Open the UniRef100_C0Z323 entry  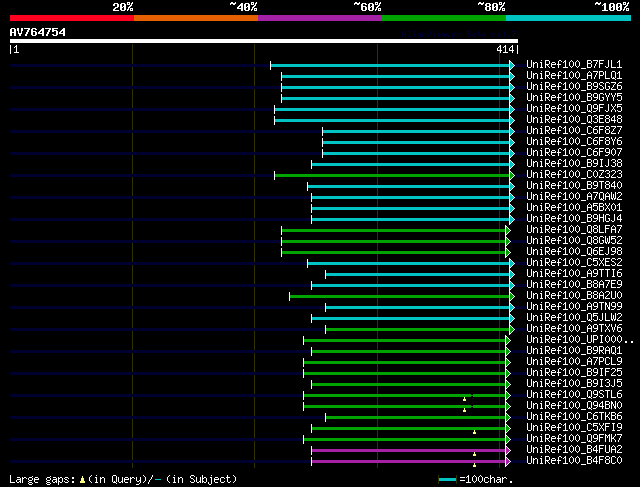(574, 175)
